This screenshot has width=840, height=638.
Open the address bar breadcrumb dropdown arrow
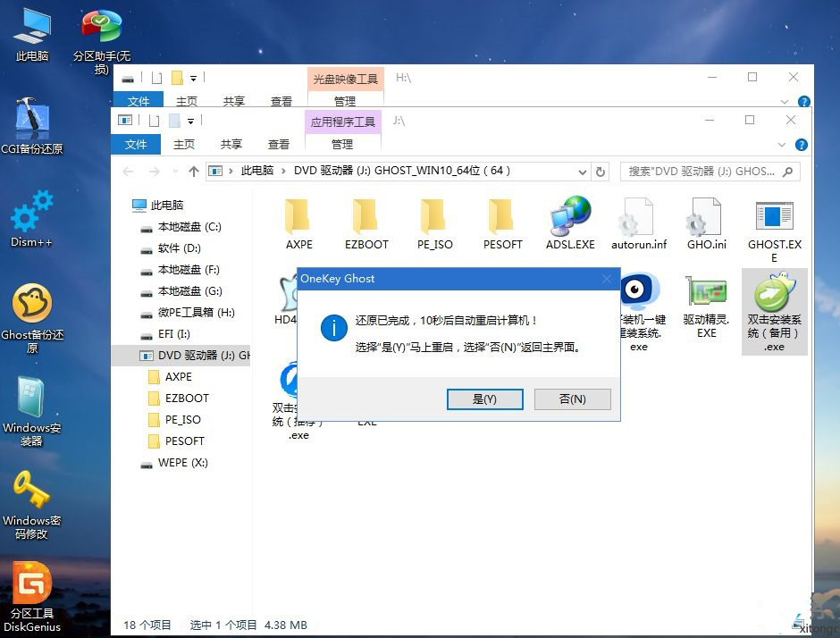click(x=584, y=171)
